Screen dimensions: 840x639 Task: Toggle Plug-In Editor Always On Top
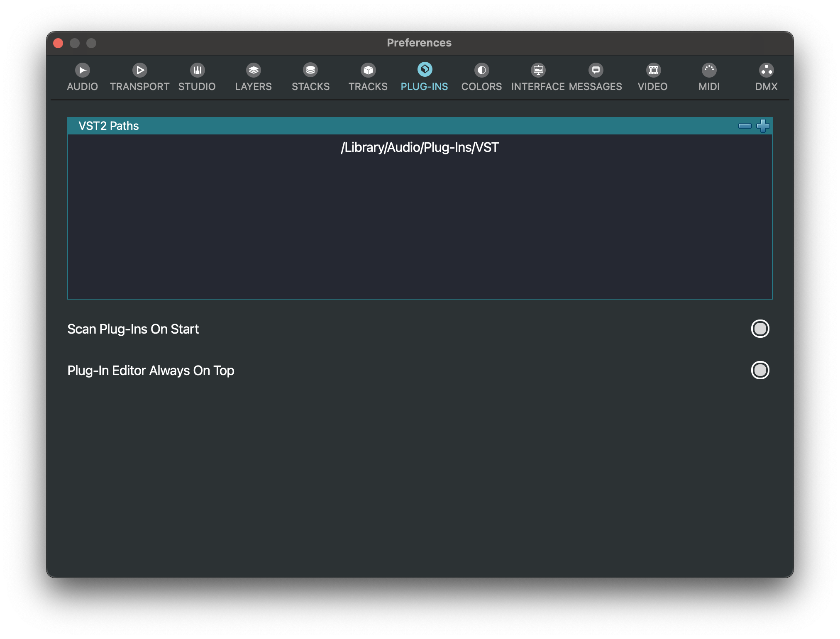(x=760, y=371)
